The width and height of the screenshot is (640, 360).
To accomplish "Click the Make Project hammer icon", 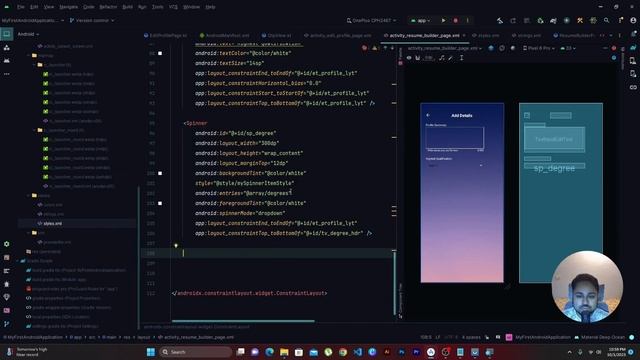I will coord(500,20).
